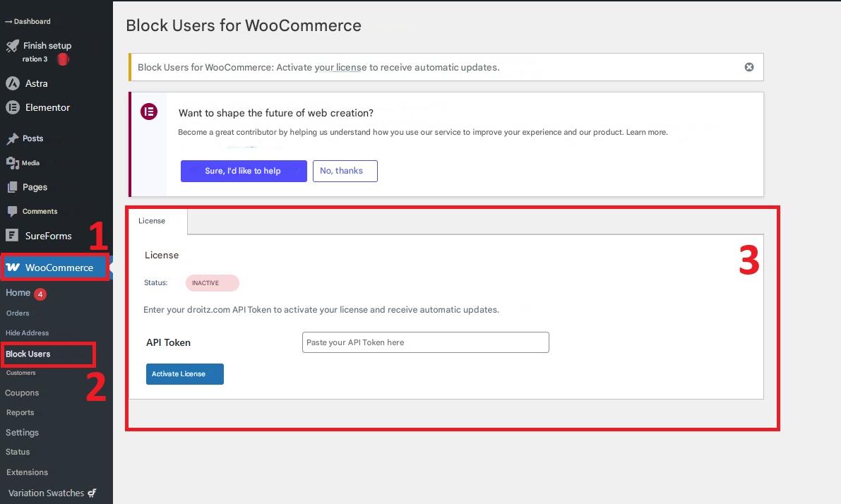Open Variation Swatches menu item
The image size is (841, 504).
tap(46, 493)
